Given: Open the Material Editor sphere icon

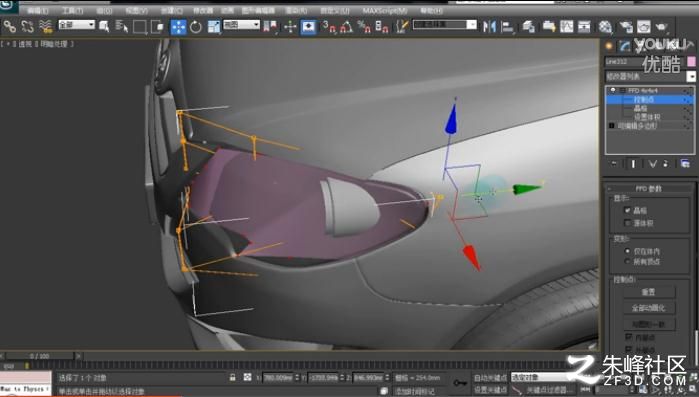Looking at the screenshot, I should click(605, 27).
